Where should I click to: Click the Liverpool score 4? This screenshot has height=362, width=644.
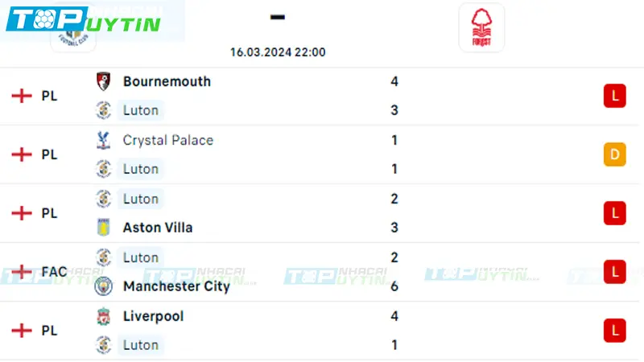(x=394, y=316)
